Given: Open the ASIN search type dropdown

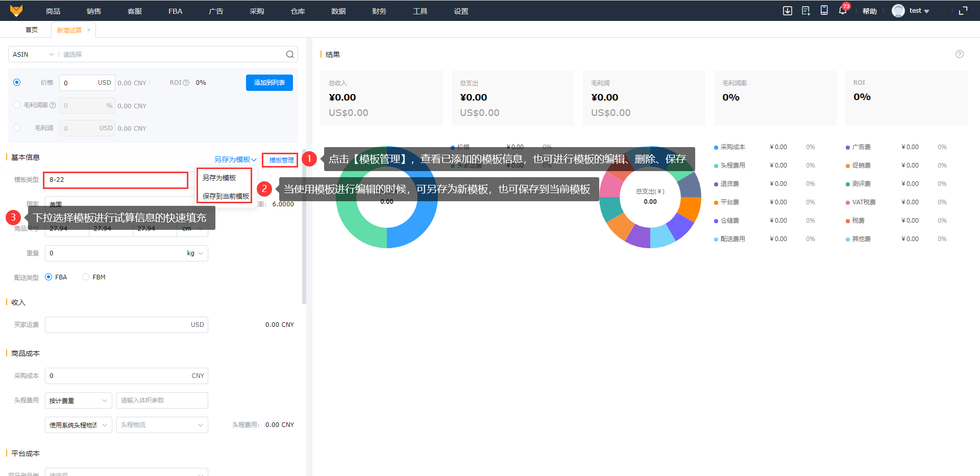Looking at the screenshot, I should (33, 54).
